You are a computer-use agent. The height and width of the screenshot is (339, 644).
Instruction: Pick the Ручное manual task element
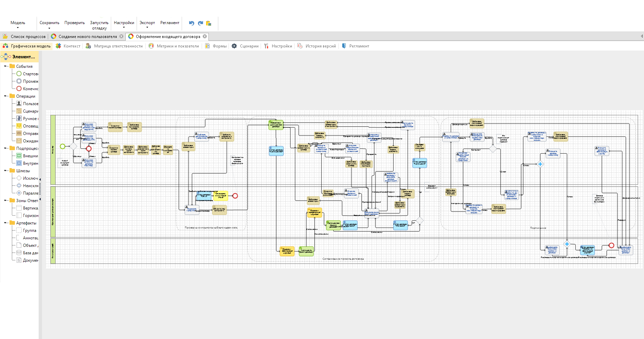click(27, 118)
